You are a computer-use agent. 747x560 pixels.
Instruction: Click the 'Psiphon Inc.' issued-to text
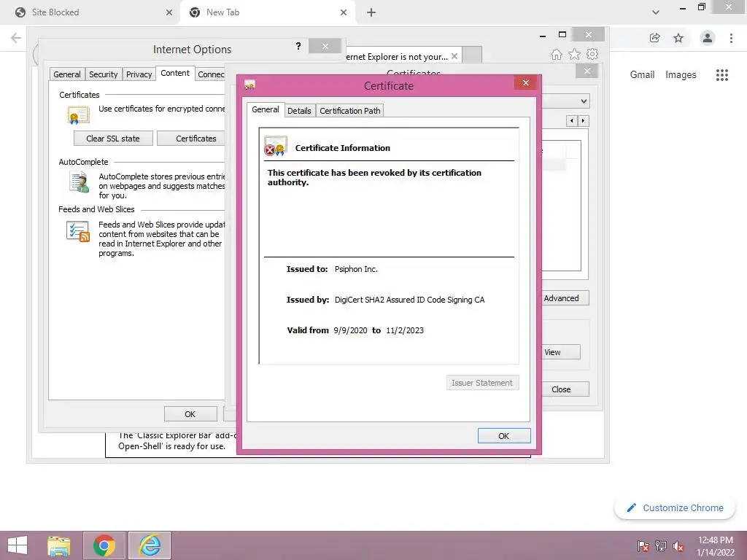pos(356,269)
